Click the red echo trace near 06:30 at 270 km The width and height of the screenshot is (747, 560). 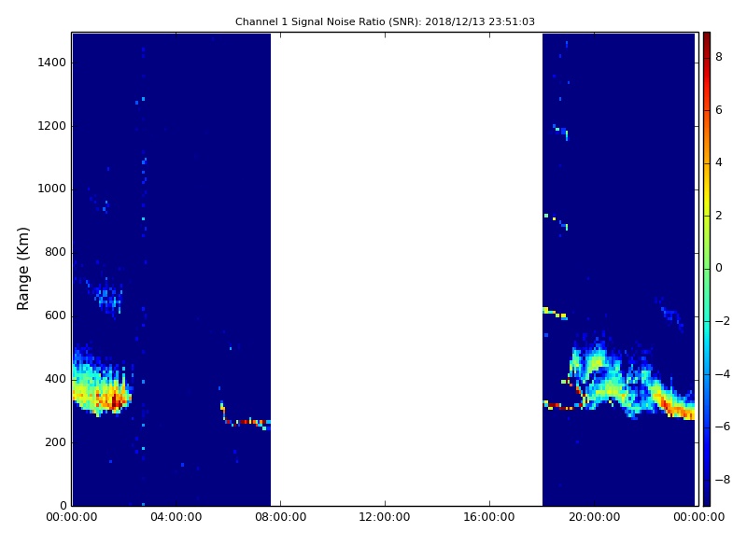[247, 422]
